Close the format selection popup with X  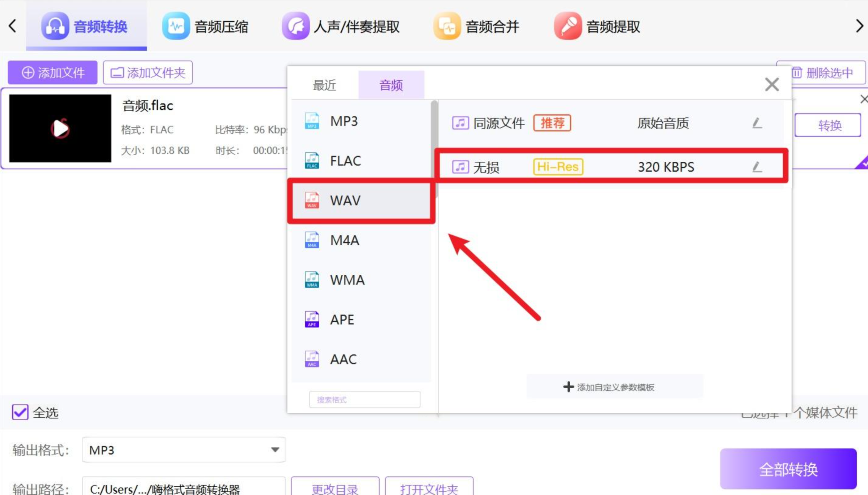(772, 84)
